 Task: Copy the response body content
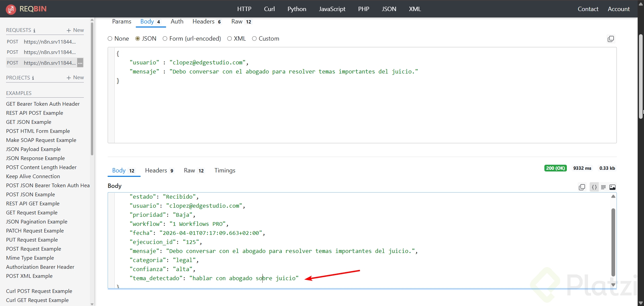582,187
